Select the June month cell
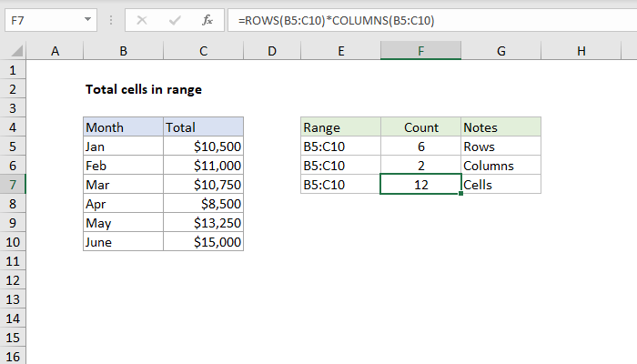The width and height of the screenshot is (637, 364). click(x=123, y=242)
